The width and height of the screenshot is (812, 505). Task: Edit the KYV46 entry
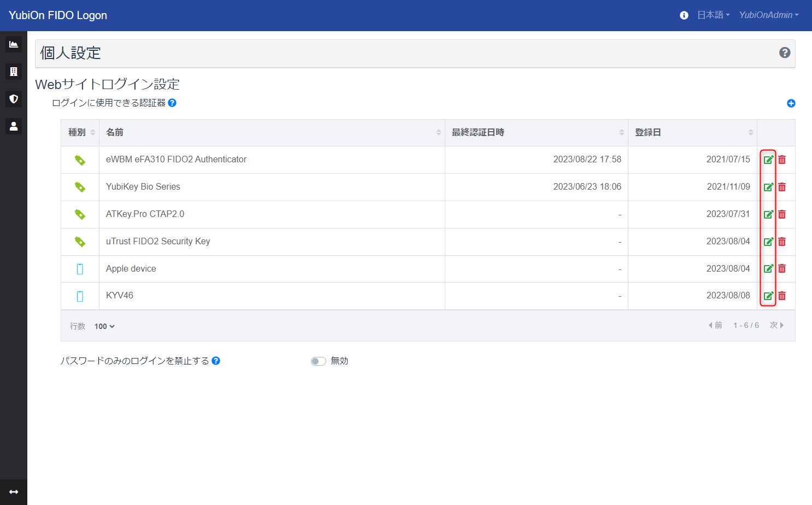point(768,296)
